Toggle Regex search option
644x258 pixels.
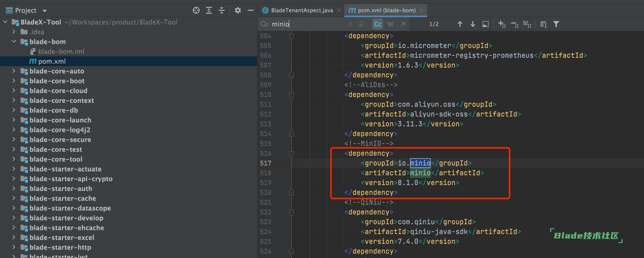pos(403,24)
